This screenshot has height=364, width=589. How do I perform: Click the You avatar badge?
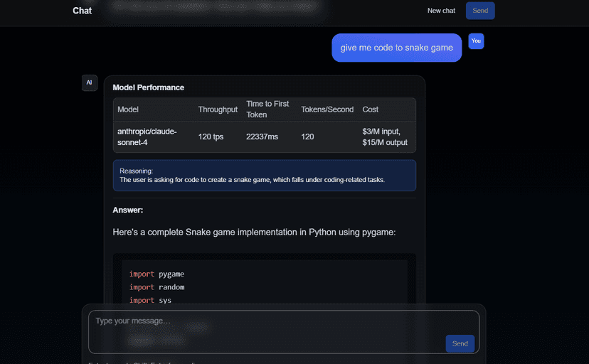[x=476, y=41]
